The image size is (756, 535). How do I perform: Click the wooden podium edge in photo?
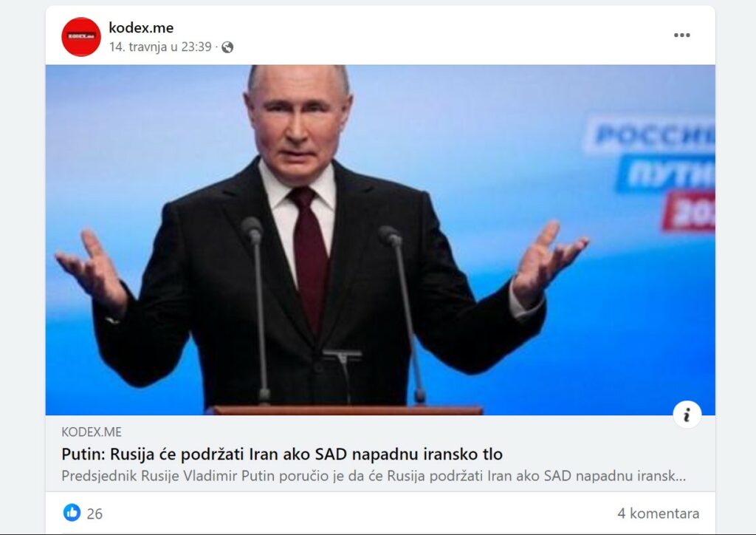click(345, 411)
